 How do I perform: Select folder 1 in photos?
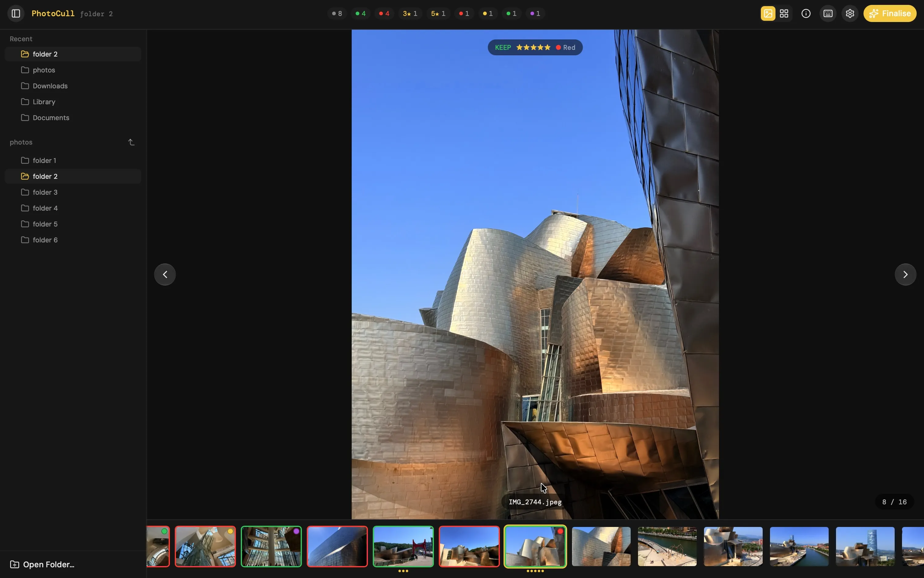[73, 160]
